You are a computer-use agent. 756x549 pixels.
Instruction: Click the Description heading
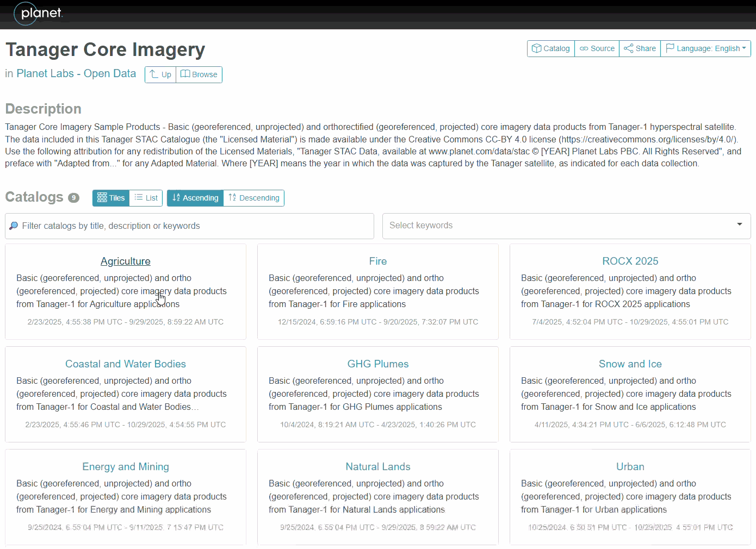[x=44, y=109]
